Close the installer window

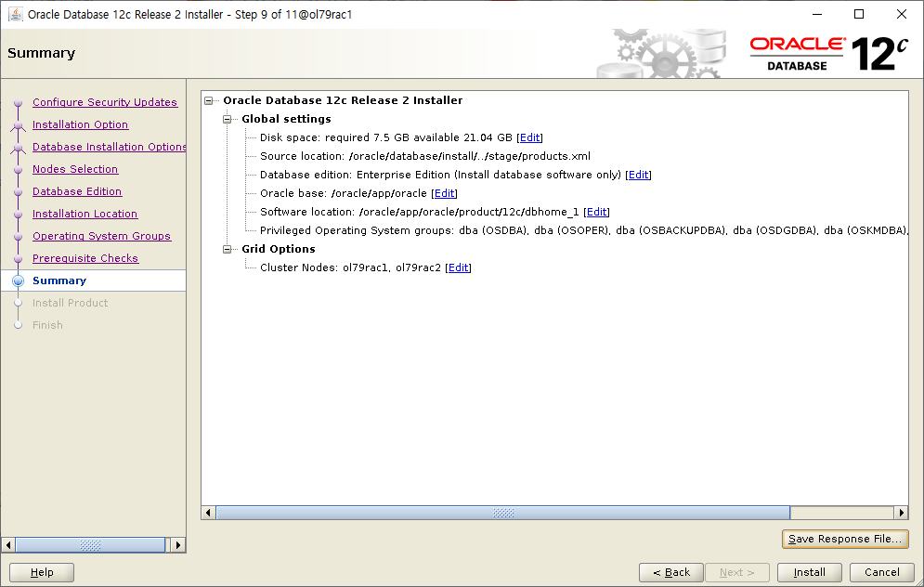902,14
